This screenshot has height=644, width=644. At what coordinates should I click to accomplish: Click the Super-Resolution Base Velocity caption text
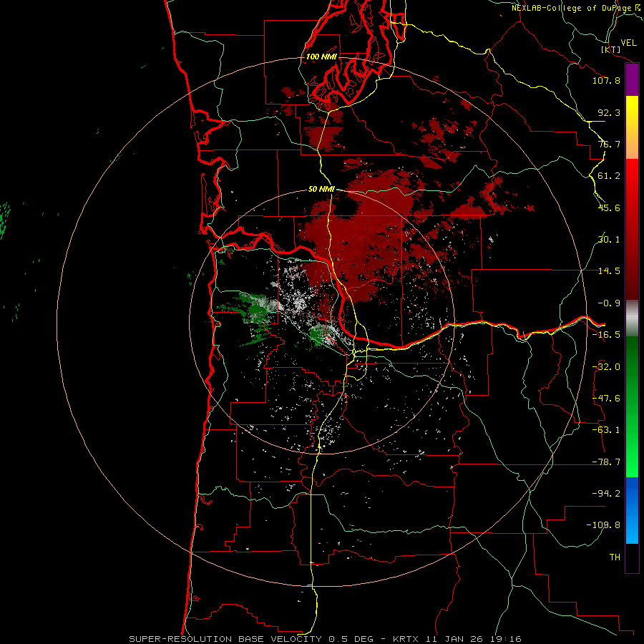pos(325,639)
